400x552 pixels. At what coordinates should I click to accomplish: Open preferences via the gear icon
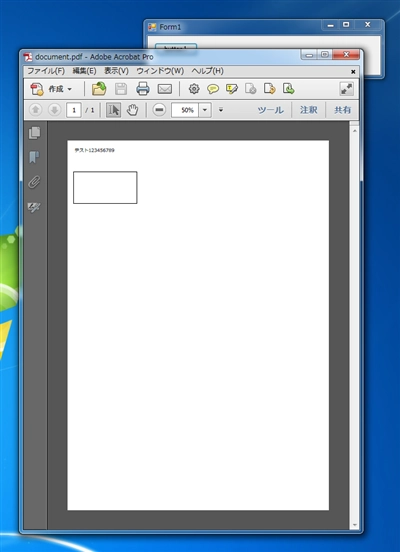(194, 89)
